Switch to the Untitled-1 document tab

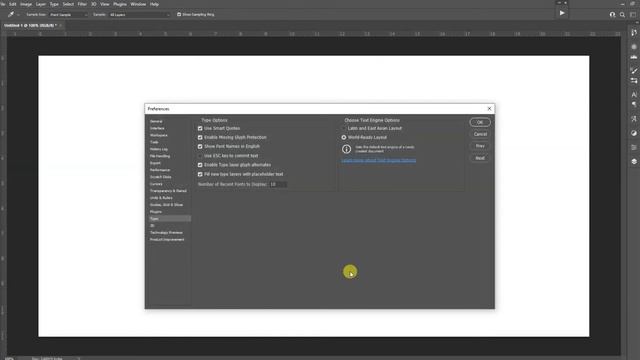30,25
